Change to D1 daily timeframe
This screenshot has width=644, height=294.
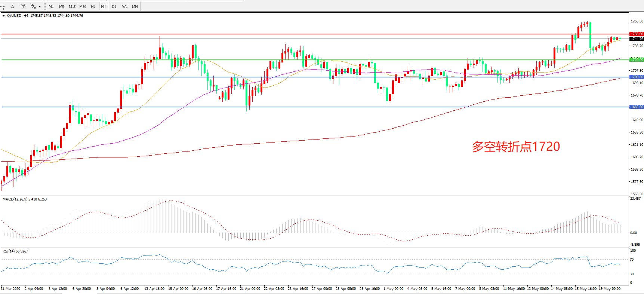tap(114, 6)
